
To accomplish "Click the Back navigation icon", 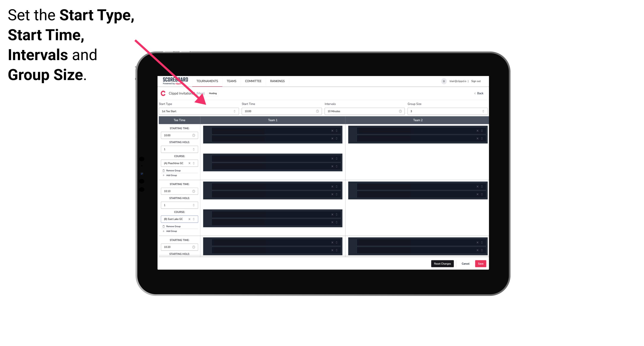I will (475, 93).
